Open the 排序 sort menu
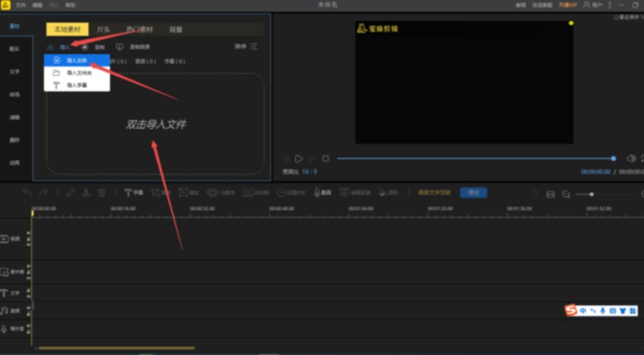Screen dimensions: 644x355 click(x=245, y=46)
